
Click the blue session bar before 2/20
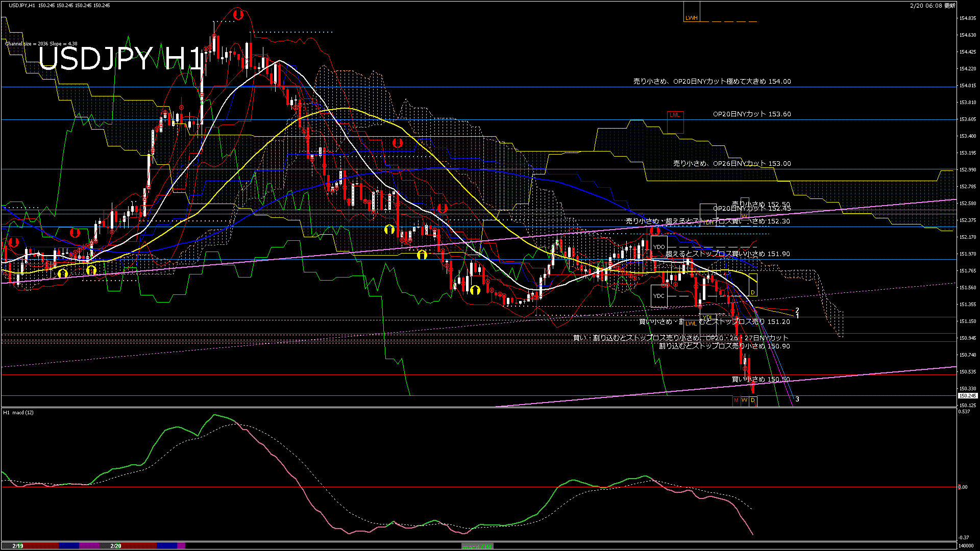pyautogui.click(x=69, y=546)
